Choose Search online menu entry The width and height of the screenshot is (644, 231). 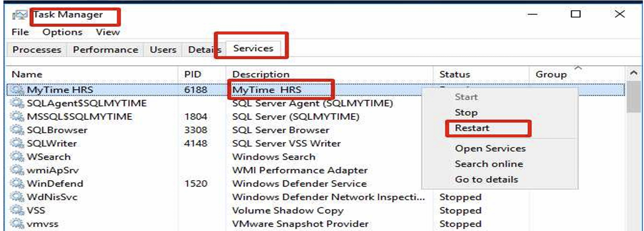pyautogui.click(x=489, y=164)
